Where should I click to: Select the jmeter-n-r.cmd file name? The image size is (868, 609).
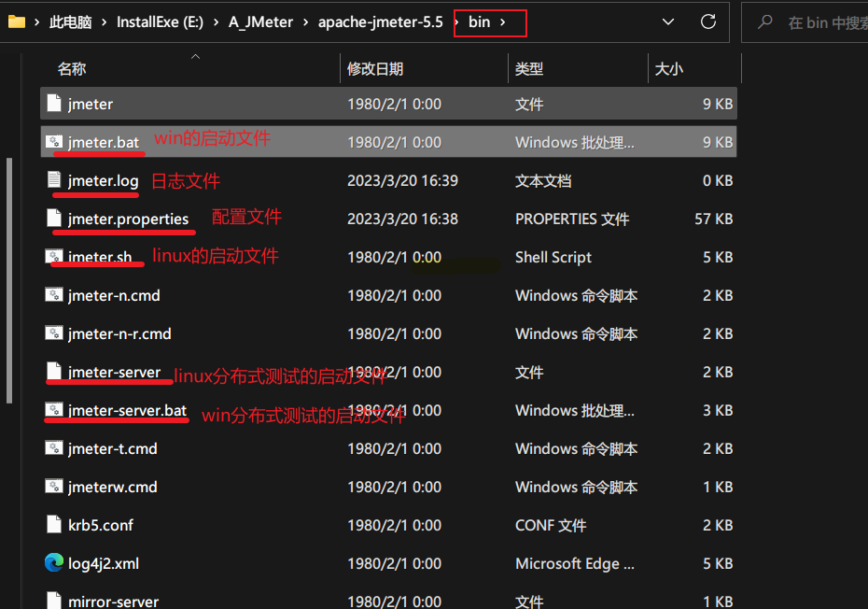pyautogui.click(x=119, y=333)
